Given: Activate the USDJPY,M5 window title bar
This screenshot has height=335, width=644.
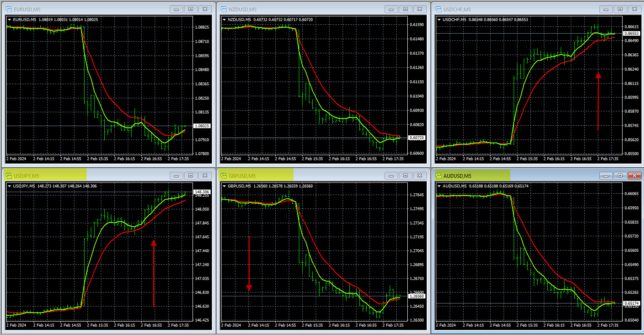Looking at the screenshot, I should (x=105, y=176).
